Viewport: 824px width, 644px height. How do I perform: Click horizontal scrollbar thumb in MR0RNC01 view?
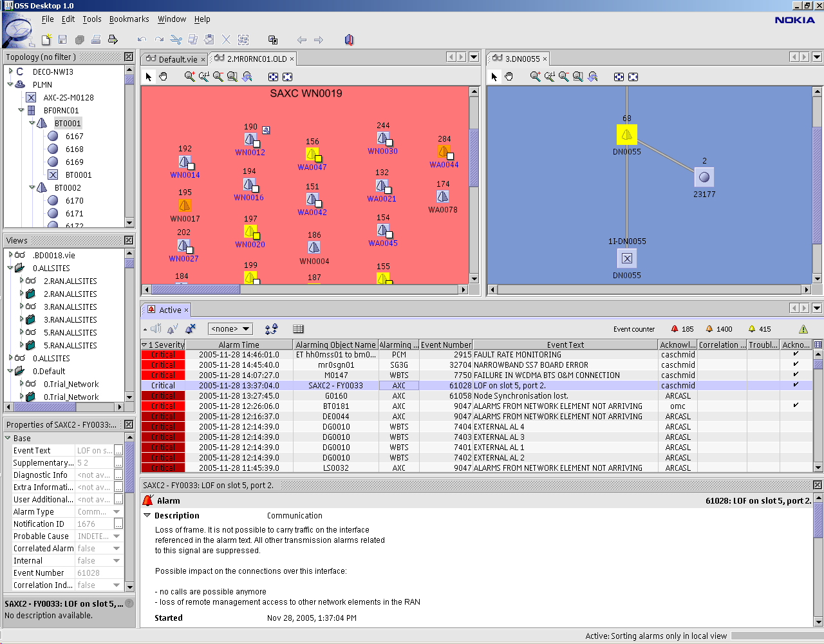coord(196,290)
